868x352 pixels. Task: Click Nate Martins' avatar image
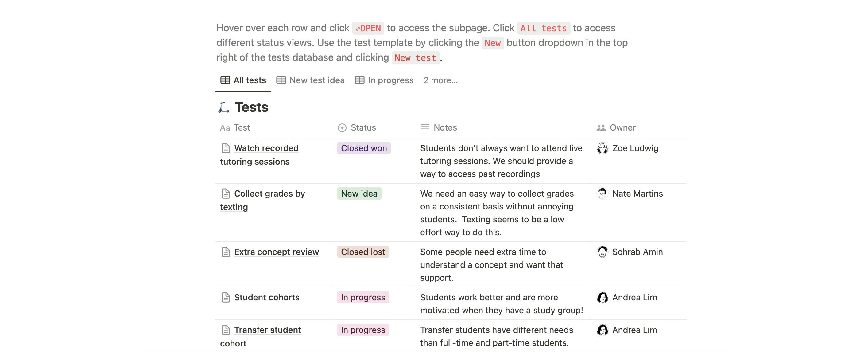[x=602, y=194]
